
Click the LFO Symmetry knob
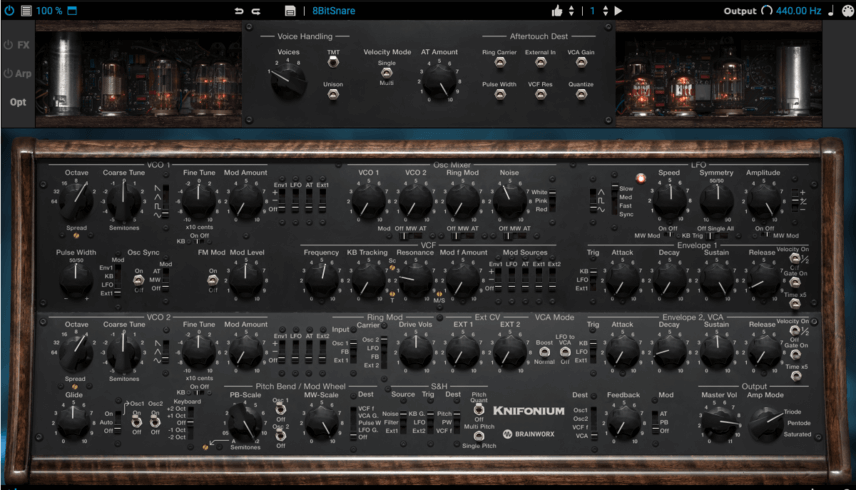pos(717,201)
